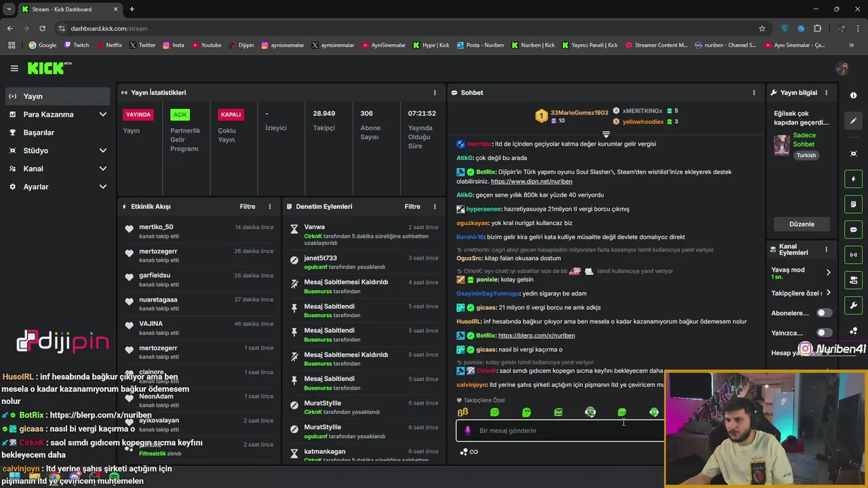Click the info icon in the right rail
868x488 pixels.
pos(854,96)
